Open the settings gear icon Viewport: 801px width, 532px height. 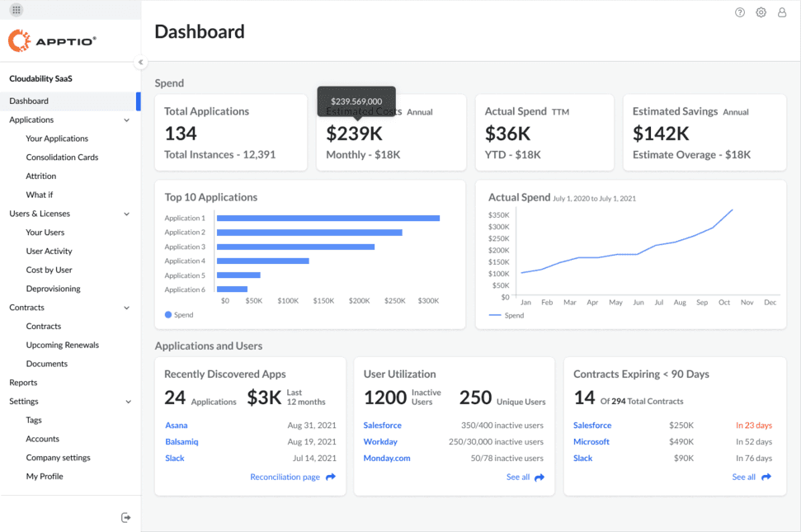(x=761, y=12)
